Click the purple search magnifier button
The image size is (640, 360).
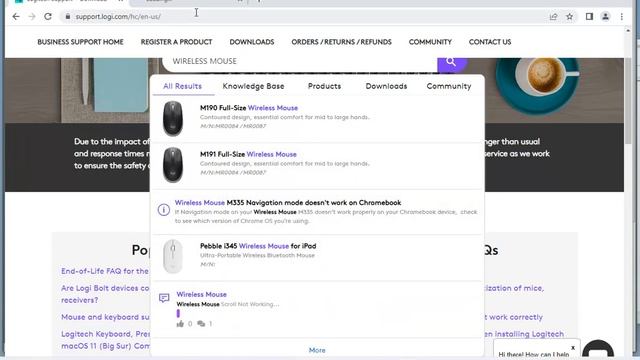(x=452, y=64)
